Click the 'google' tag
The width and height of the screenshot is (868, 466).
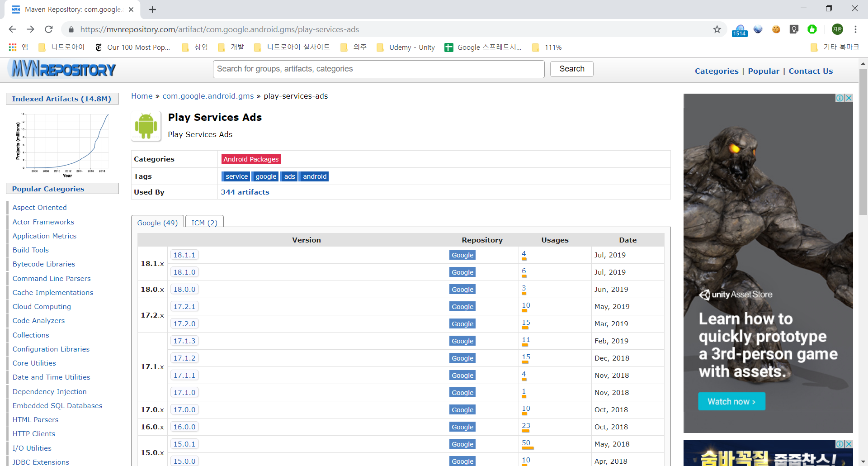(266, 176)
